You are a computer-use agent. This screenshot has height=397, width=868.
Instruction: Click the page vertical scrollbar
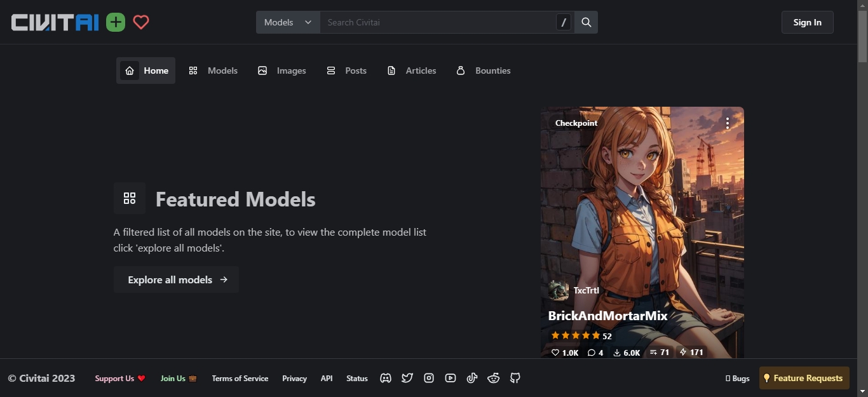click(862, 36)
